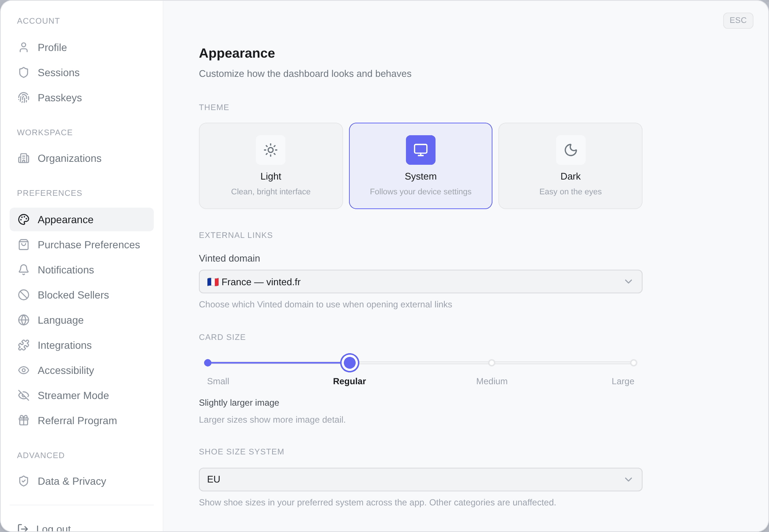
Task: Click the sun icon in Light theme
Action: [x=271, y=150]
